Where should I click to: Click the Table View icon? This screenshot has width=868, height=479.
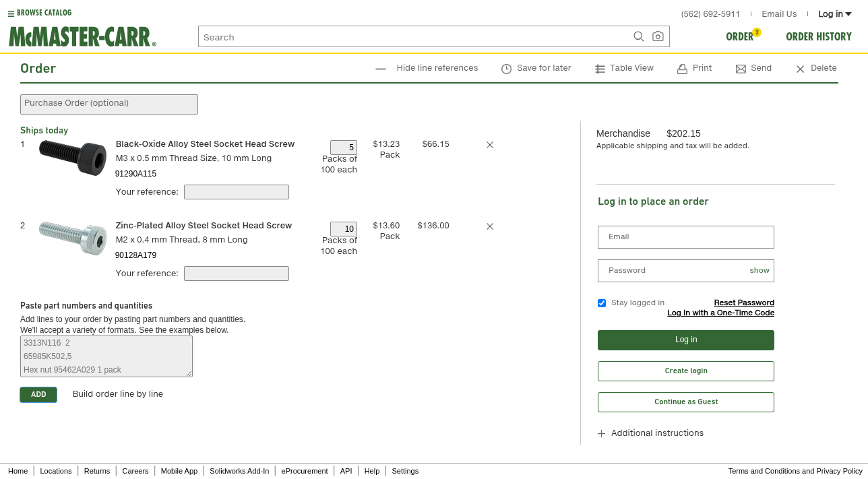(x=600, y=69)
